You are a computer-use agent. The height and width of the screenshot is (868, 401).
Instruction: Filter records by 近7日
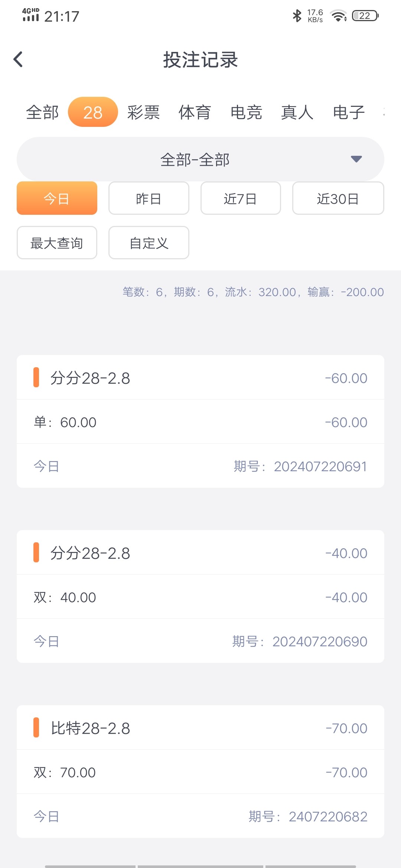[x=241, y=198]
